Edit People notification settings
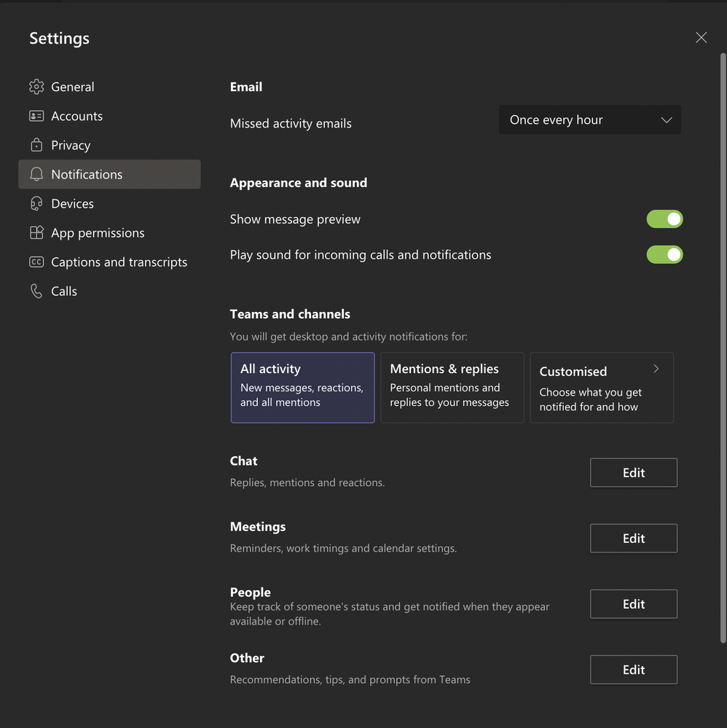727x728 pixels. [634, 604]
